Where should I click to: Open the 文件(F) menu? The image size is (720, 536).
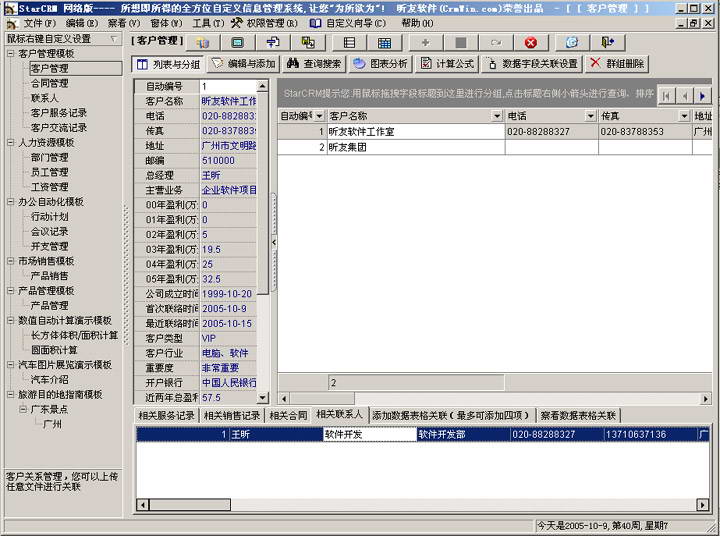click(x=39, y=23)
